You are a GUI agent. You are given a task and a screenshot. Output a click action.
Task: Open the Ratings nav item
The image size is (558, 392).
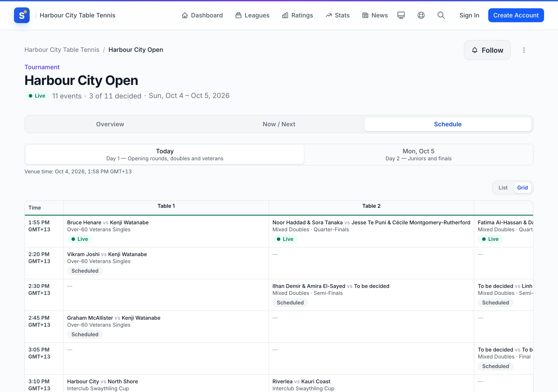(x=297, y=15)
